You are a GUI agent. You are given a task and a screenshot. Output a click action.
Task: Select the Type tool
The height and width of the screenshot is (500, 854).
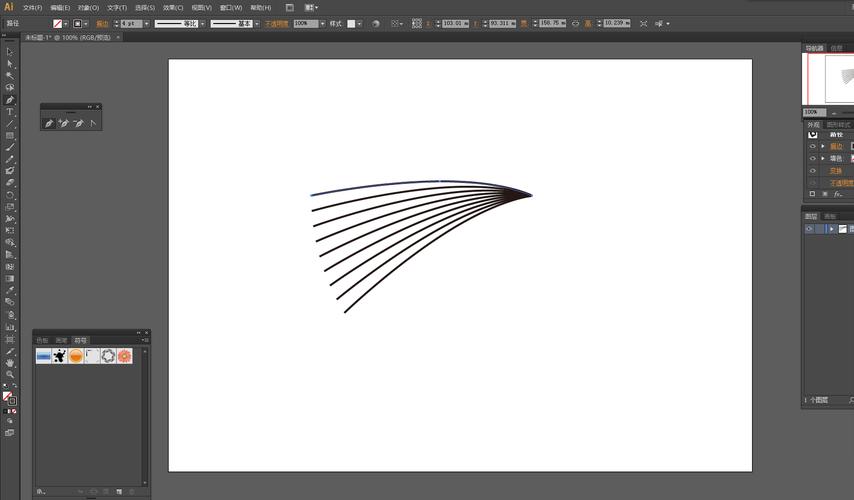pyautogui.click(x=10, y=112)
